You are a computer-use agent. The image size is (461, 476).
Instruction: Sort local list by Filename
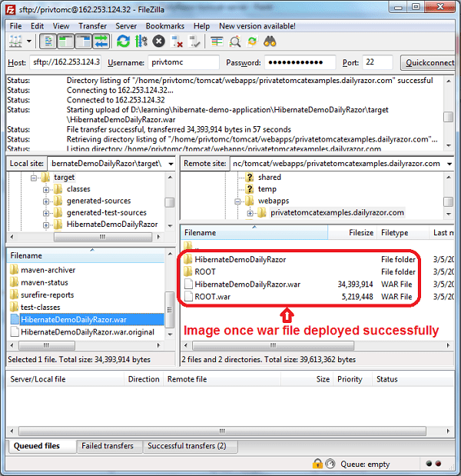click(86, 255)
